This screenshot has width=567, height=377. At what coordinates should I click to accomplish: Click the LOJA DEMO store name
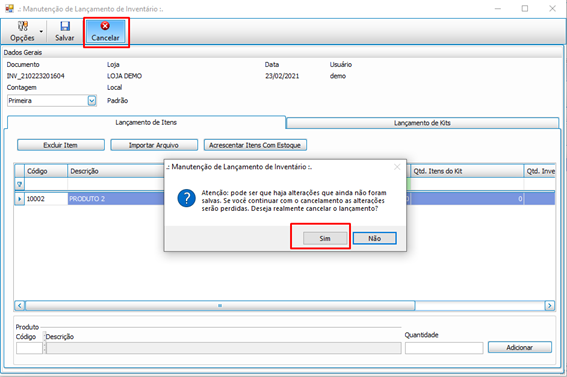click(124, 76)
